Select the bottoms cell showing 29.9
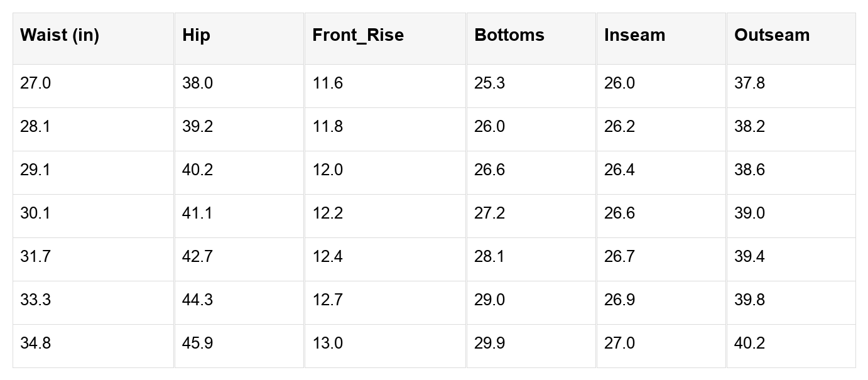Image resolution: width=868 pixels, height=380 pixels. (x=531, y=345)
